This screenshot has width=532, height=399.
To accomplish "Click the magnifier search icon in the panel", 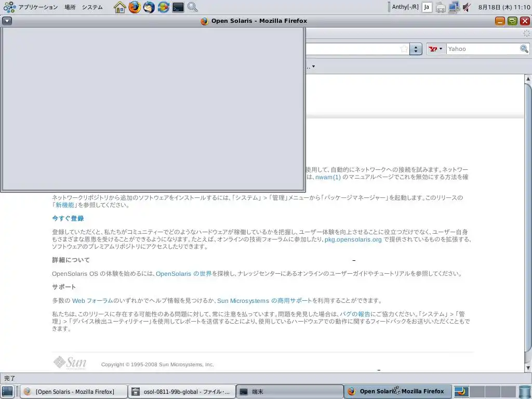I will [x=193, y=7].
